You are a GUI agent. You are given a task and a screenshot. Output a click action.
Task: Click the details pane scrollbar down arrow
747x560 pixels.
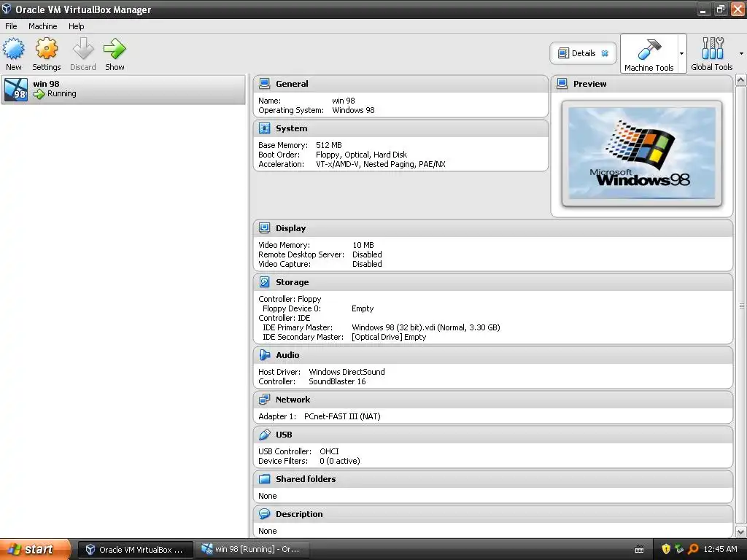point(741,532)
